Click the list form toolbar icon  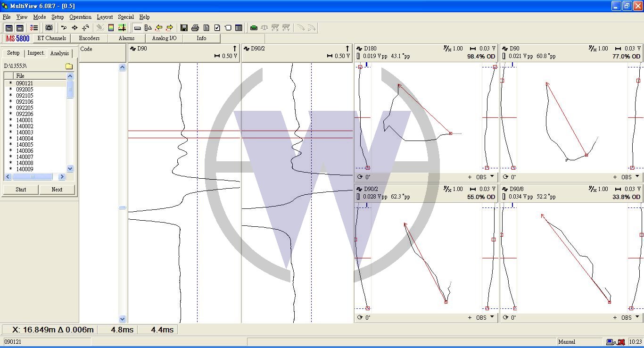pyautogui.click(x=239, y=28)
